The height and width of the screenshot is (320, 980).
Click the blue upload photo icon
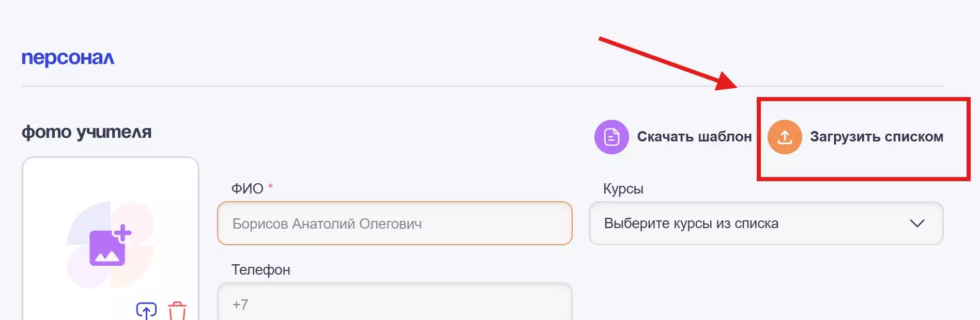click(146, 311)
